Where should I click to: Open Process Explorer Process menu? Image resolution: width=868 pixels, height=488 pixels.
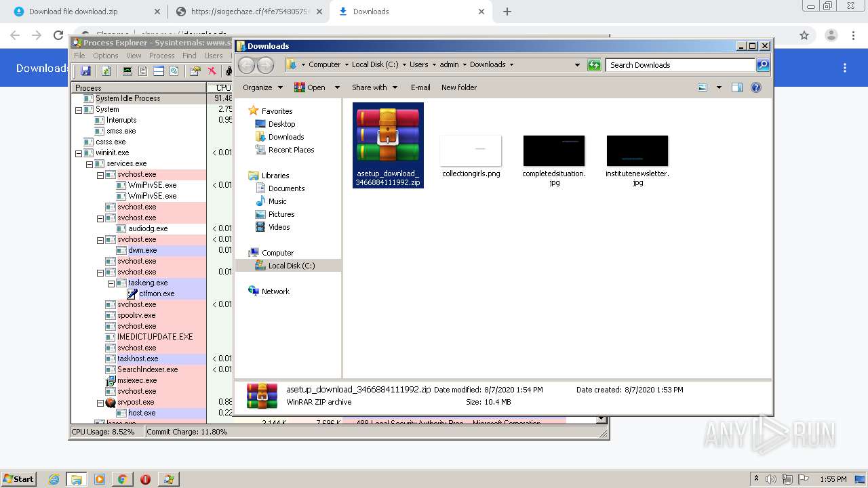coord(161,56)
